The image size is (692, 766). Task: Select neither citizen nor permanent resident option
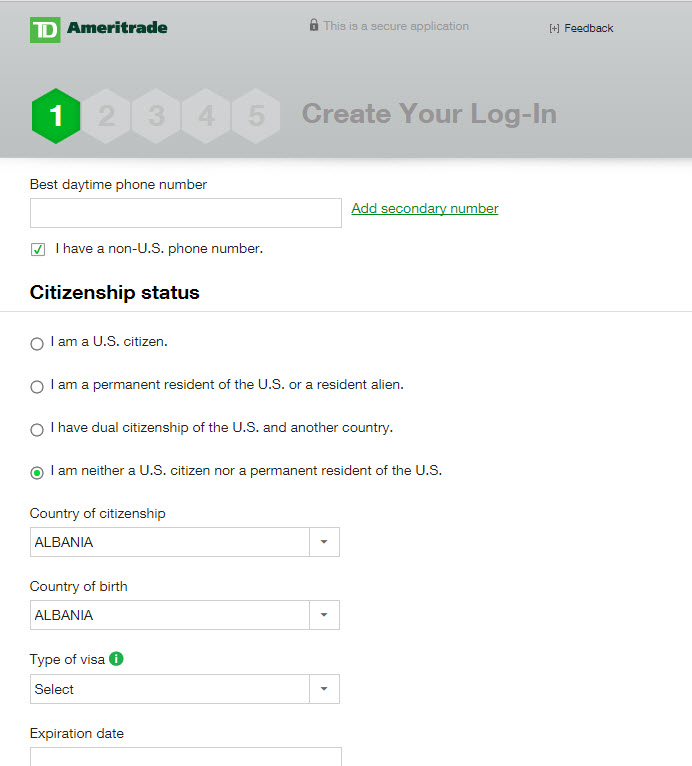tap(37, 472)
